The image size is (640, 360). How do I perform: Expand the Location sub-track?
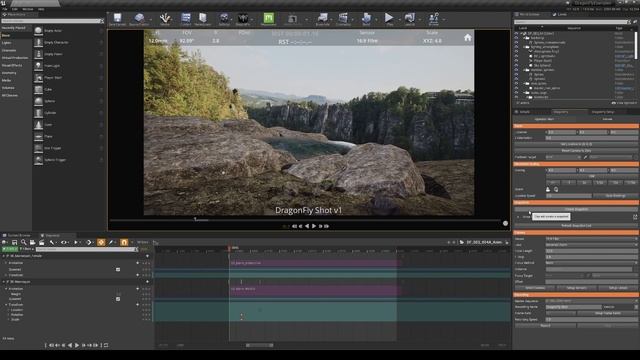(x=9, y=310)
